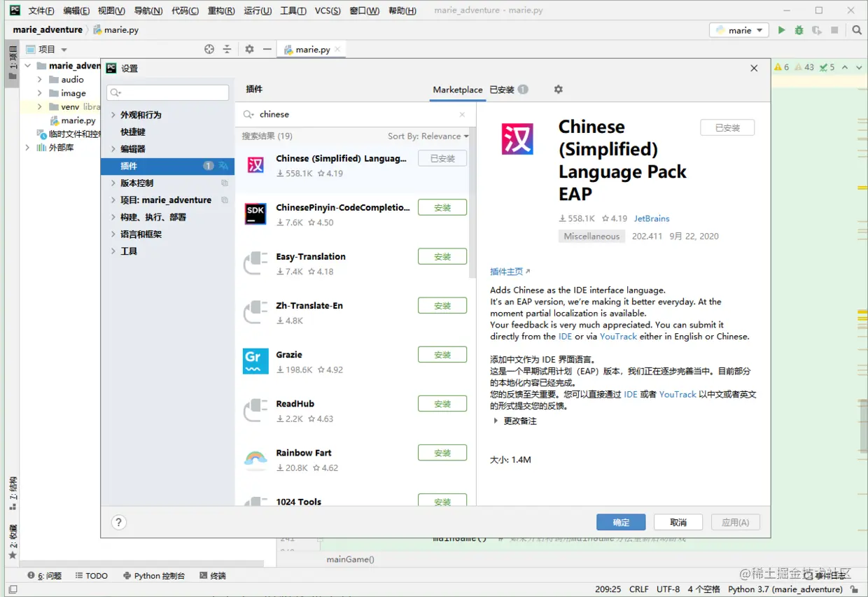The image size is (868, 597).
Task: Click the plugin search field containing chinese
Action: click(x=354, y=115)
